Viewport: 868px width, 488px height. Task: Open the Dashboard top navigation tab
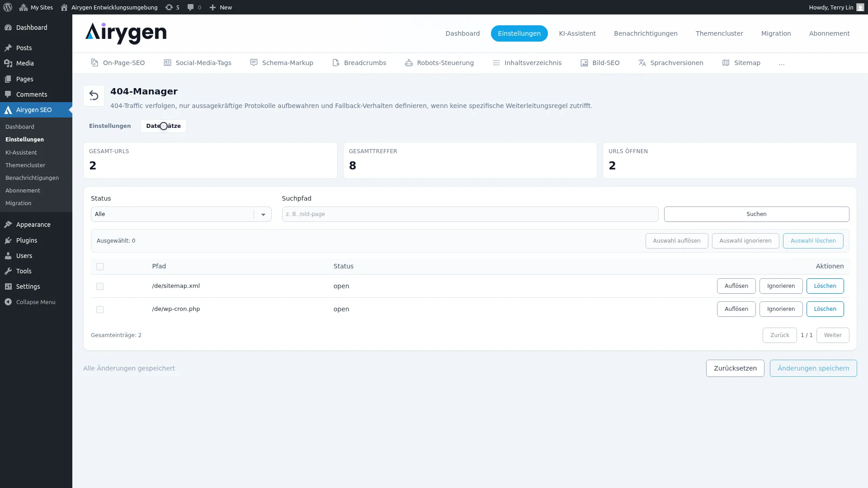pyautogui.click(x=462, y=33)
